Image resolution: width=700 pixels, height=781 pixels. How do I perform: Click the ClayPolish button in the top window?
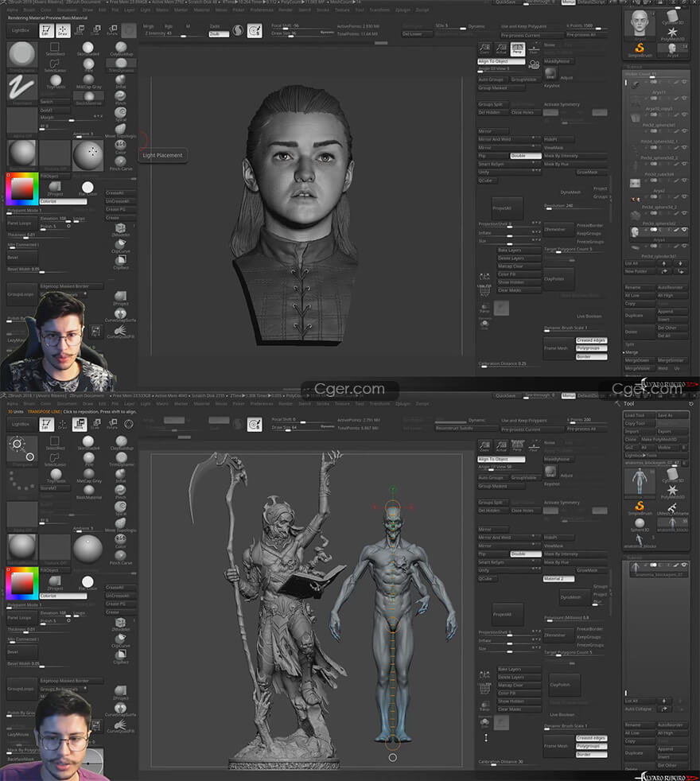[x=558, y=279]
